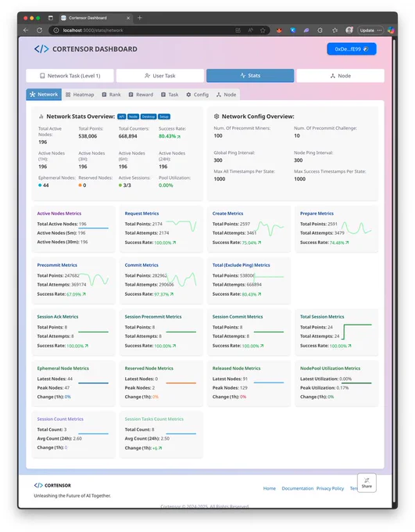Viewport: 415px width, 532px height.
Task: Select the Stats main tab
Action: [250, 76]
